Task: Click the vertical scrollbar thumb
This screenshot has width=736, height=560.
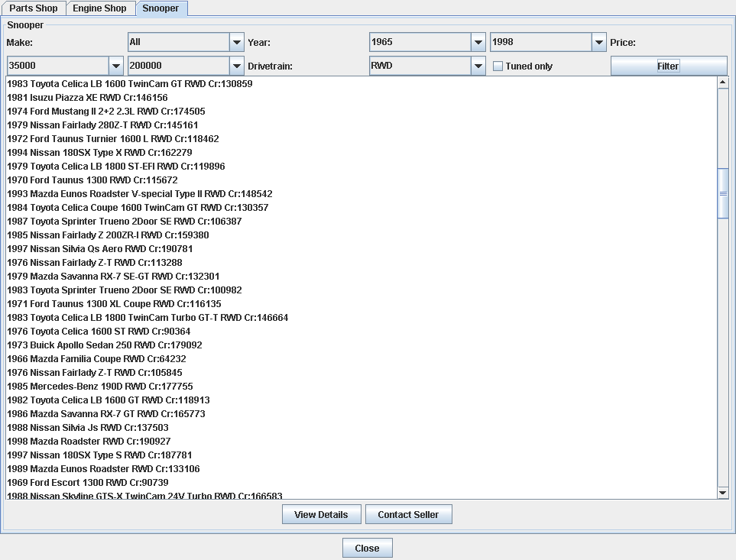Action: pos(723,193)
